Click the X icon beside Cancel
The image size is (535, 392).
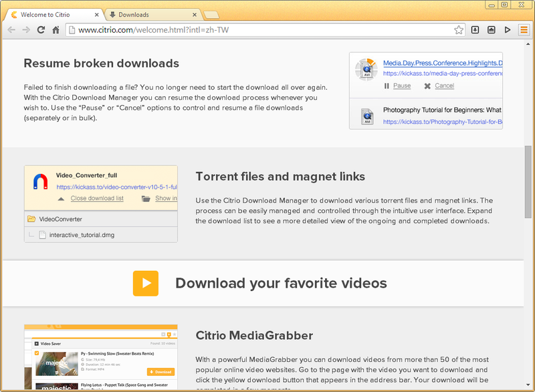(427, 86)
